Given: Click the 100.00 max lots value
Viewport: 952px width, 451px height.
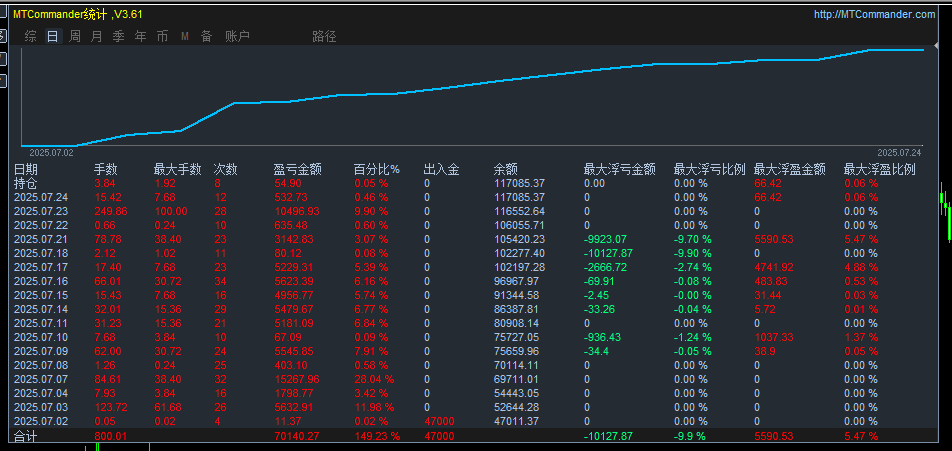Looking at the screenshot, I should pos(171,211).
